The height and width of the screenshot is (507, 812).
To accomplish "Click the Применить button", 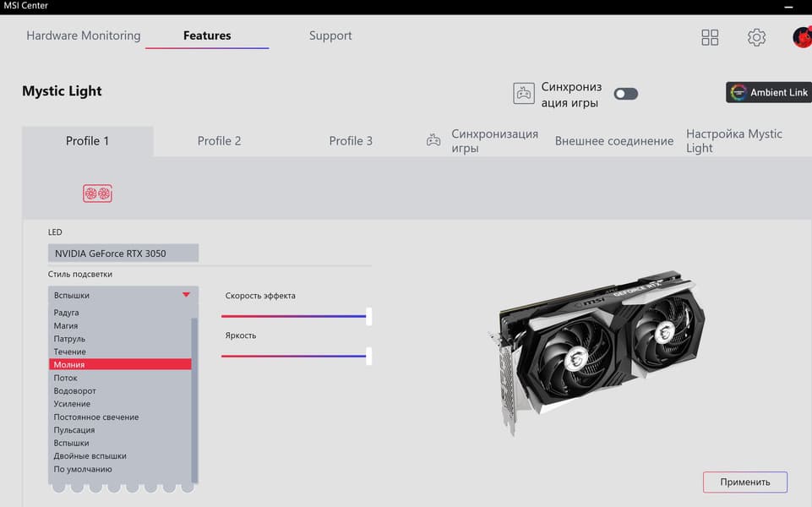I will click(x=745, y=482).
